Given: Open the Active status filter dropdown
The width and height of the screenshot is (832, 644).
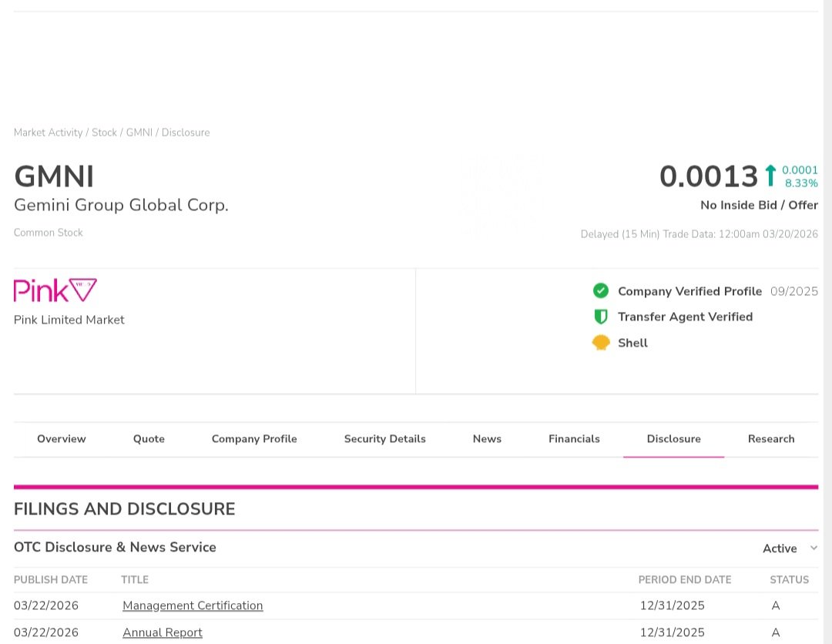Looking at the screenshot, I should (x=790, y=548).
